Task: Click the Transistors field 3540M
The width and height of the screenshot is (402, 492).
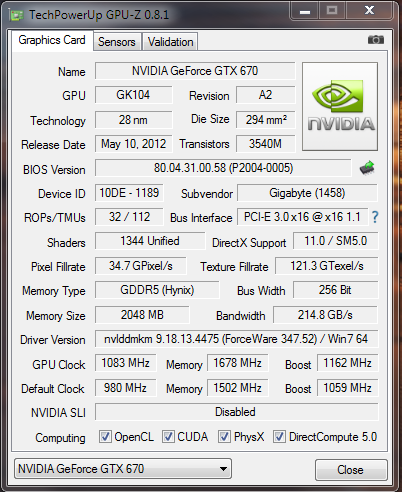Action: 266,144
